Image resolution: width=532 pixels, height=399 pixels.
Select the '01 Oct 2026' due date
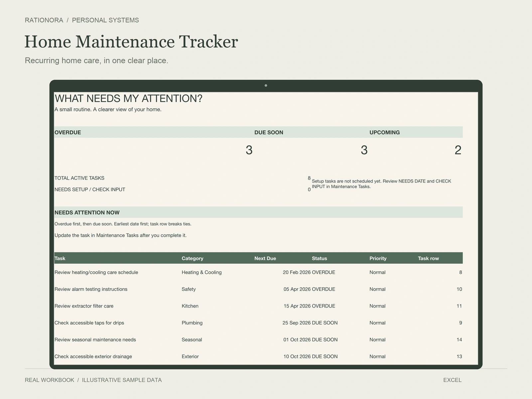point(297,339)
